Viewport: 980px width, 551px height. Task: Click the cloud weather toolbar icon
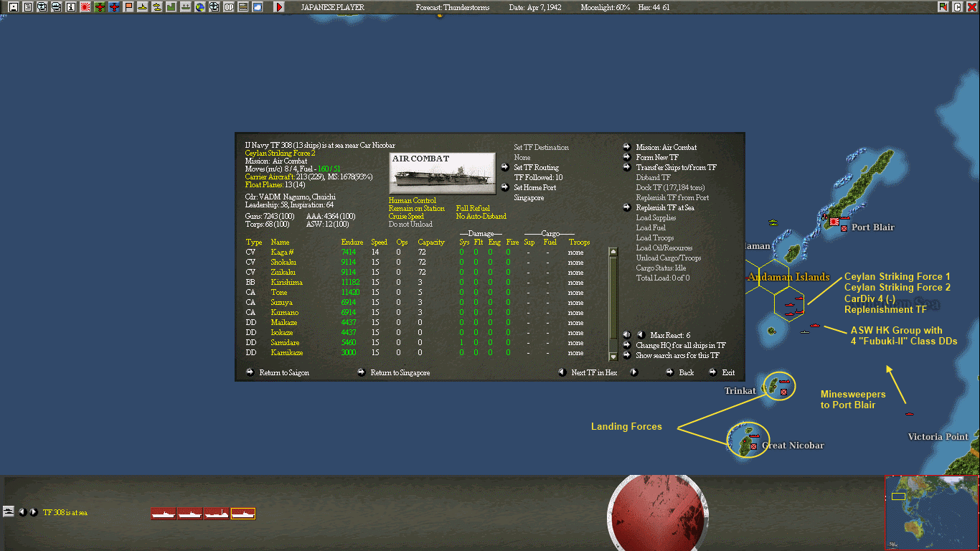pos(257,7)
